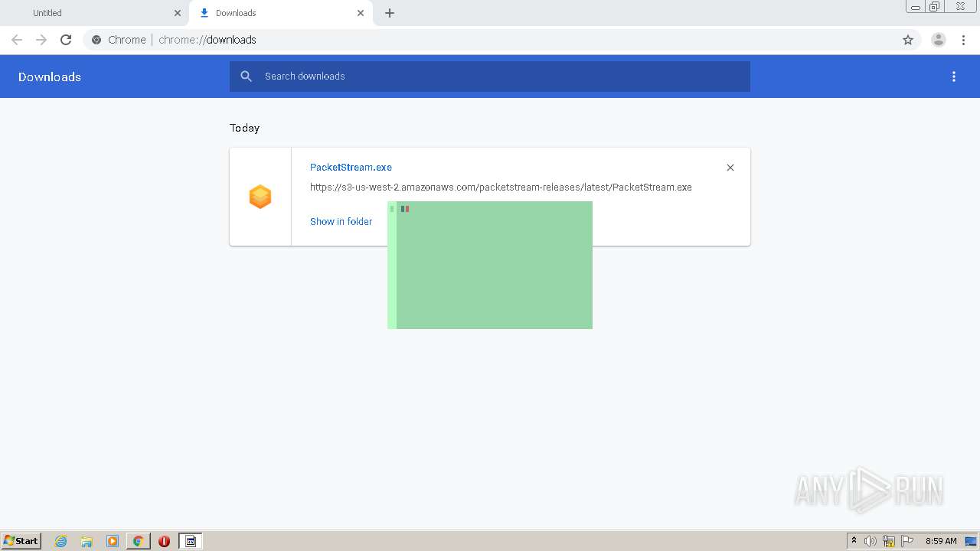Open Opera browser from taskbar
The width and height of the screenshot is (980, 551).
(x=164, y=541)
